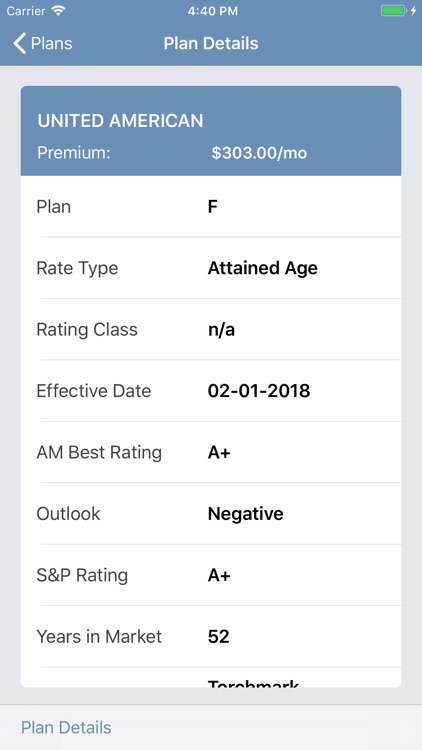Tap the Plan Details navigation title
The height and width of the screenshot is (750, 422).
tap(211, 44)
